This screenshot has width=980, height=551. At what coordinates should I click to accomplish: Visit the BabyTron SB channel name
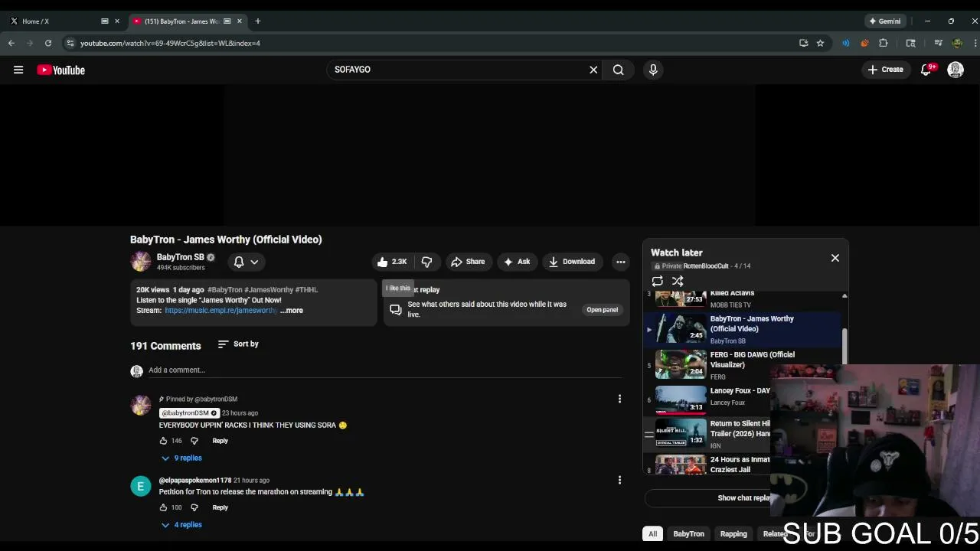point(181,257)
